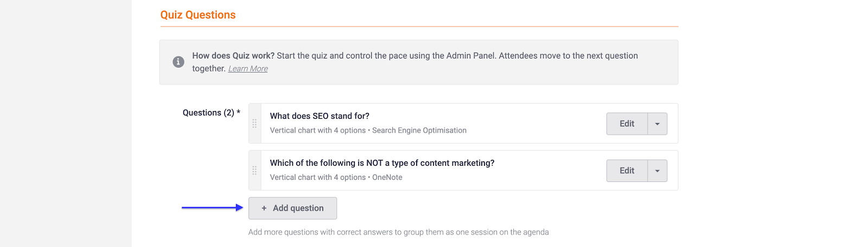
Task: Click the blue arrow pointing to Add question
Action: [212, 207]
